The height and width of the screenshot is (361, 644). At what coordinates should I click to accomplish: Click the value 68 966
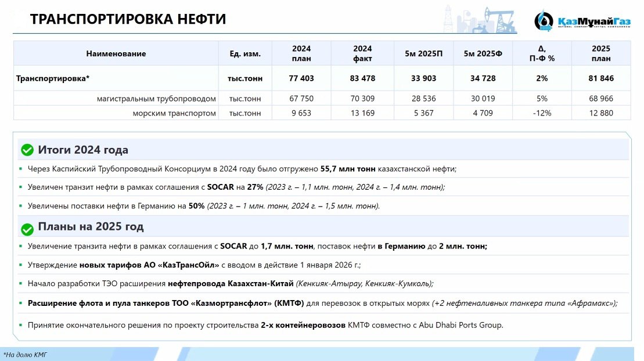tap(601, 99)
